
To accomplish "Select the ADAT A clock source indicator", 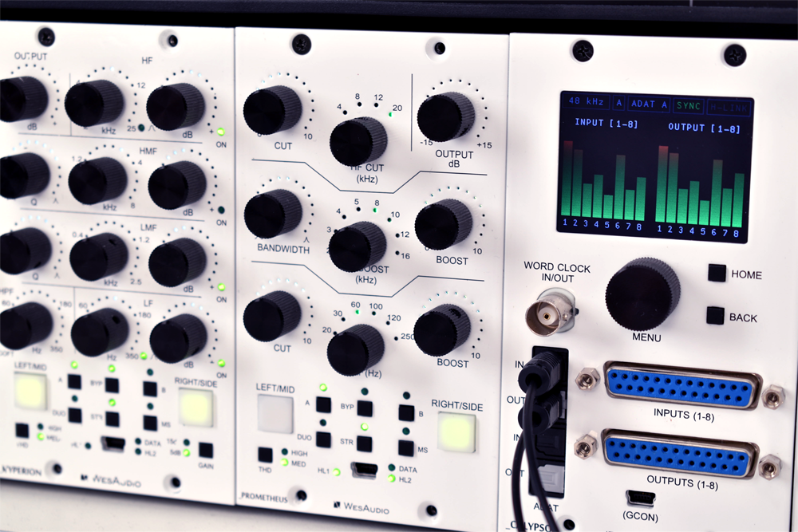I will tap(648, 104).
